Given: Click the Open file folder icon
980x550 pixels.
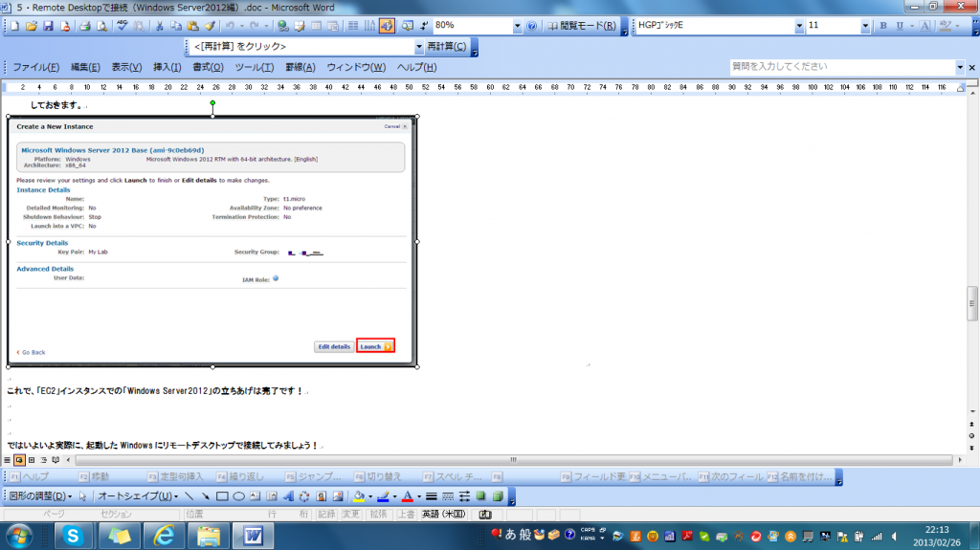Looking at the screenshot, I should (x=32, y=26).
